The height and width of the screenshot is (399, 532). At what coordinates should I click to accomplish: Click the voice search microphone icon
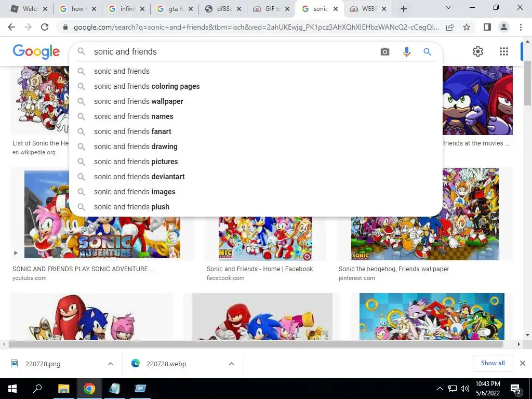coord(406,51)
